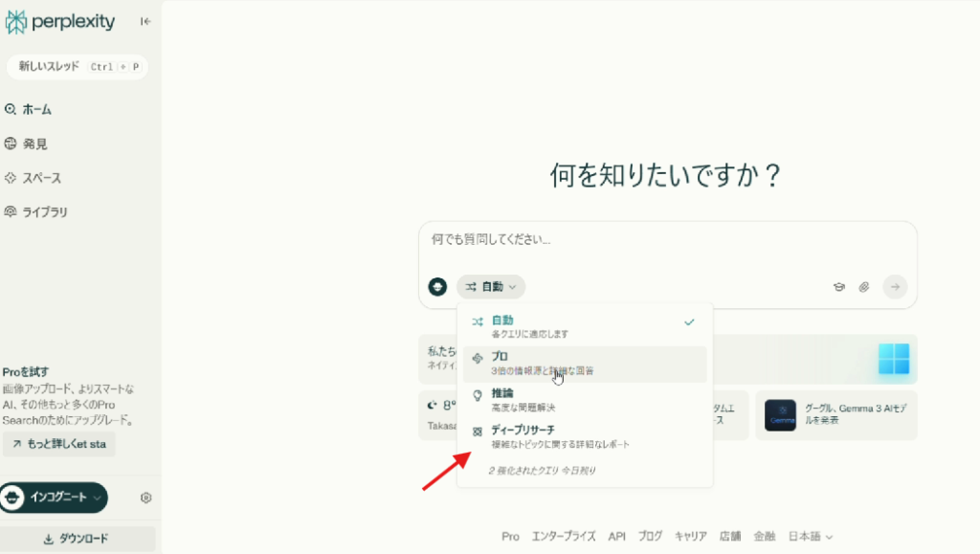Open スペース in the sidebar
This screenshot has height=554, width=980.
[42, 179]
